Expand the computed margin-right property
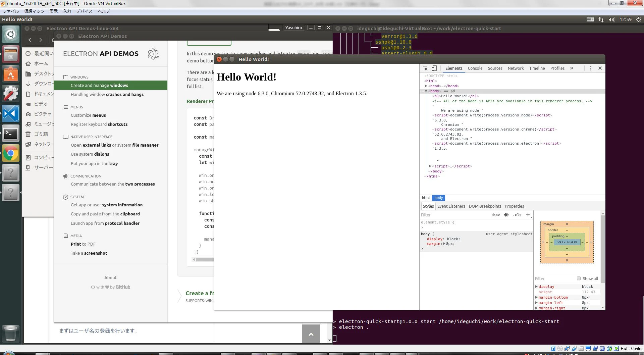The height and width of the screenshot is (355, 644). tap(536, 308)
